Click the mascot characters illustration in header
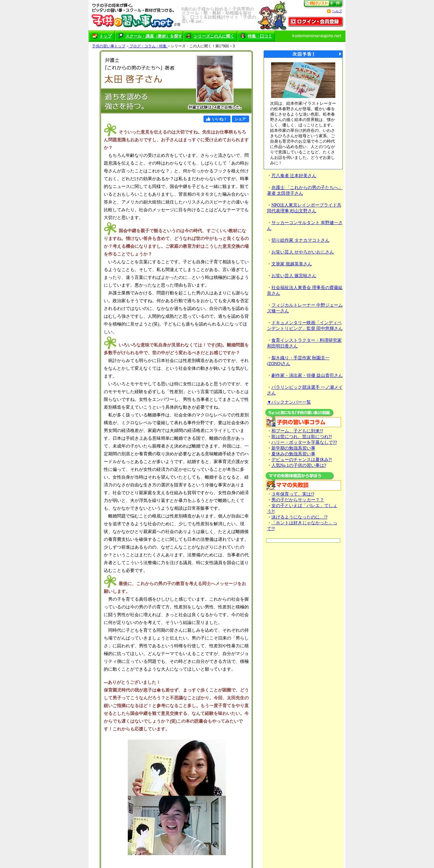The width and height of the screenshot is (434, 868). (x=272, y=16)
